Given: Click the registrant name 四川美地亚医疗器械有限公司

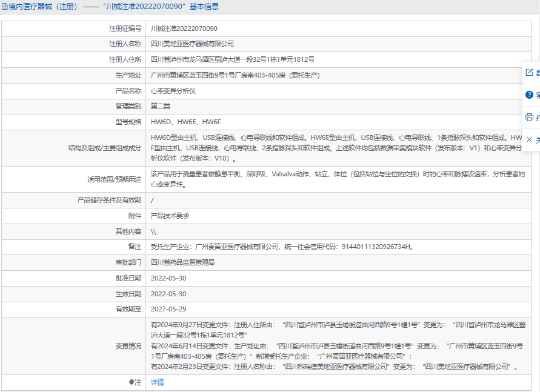Looking at the screenshot, I should click(x=193, y=44).
